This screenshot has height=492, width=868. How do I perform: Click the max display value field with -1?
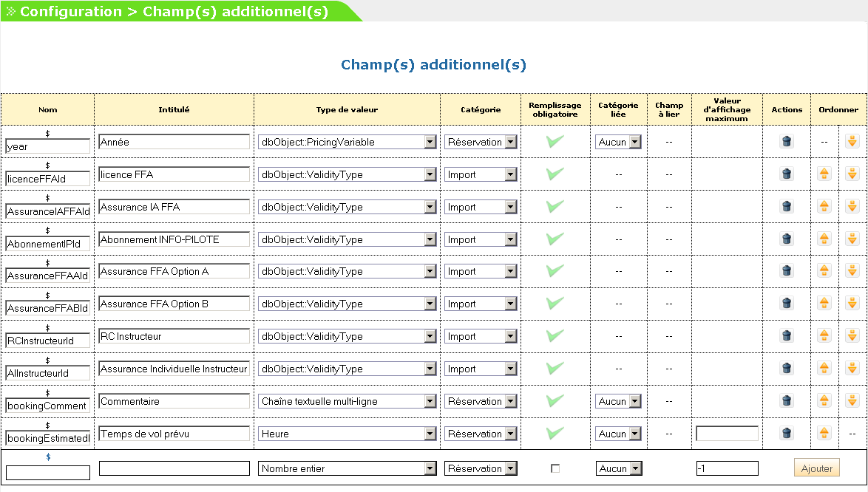tap(727, 468)
